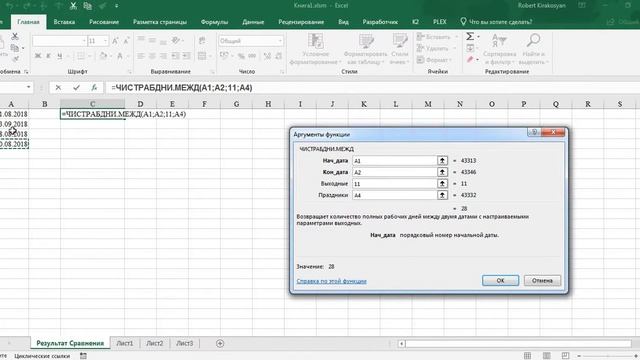Click the Format Painter brush icon
Viewport: 640px width, 360px height.
16,59
